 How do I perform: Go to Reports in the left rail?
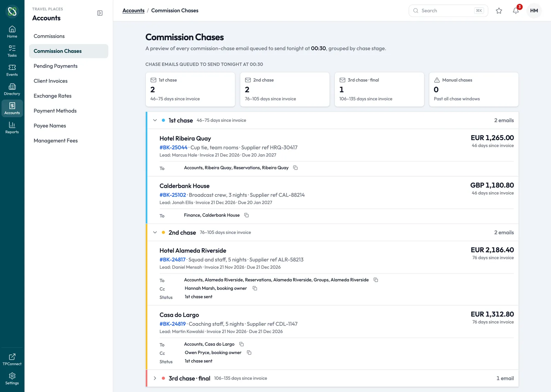[x=12, y=127]
